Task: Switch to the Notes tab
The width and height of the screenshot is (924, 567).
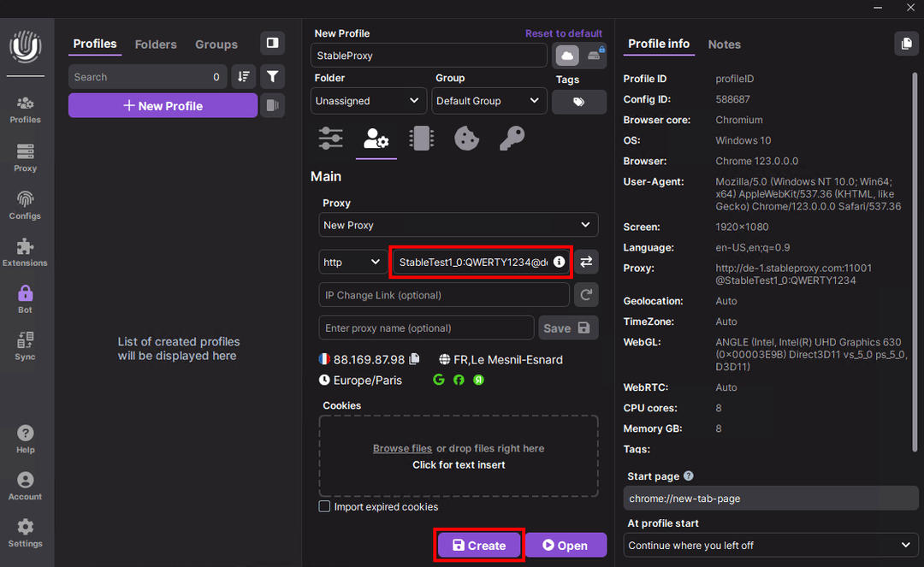Action: point(724,44)
